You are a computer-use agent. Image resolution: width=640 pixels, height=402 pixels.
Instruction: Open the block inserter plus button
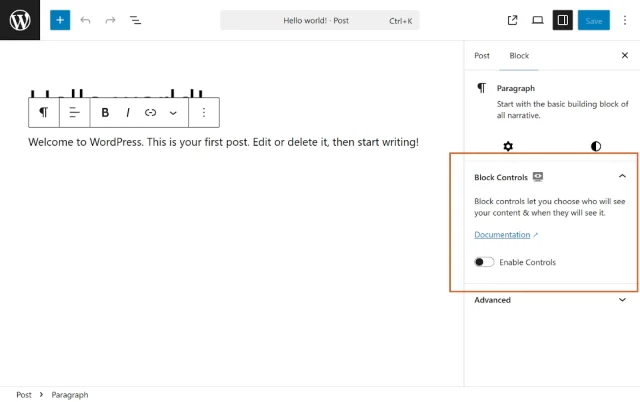tap(60, 20)
